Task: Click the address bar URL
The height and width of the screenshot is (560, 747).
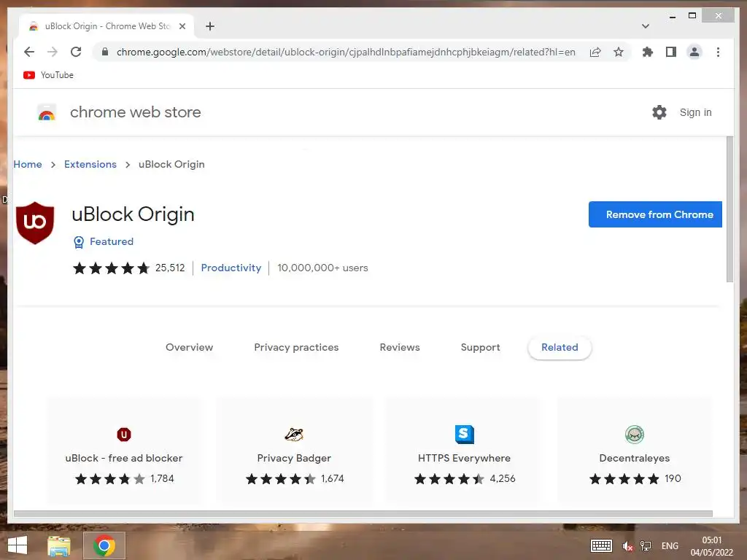Action: click(346, 52)
